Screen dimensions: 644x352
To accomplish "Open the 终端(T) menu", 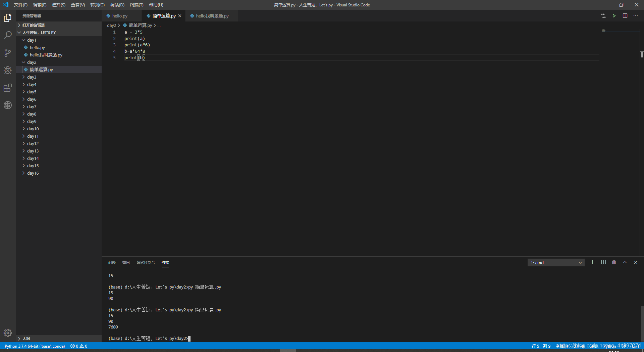I will click(x=137, y=5).
